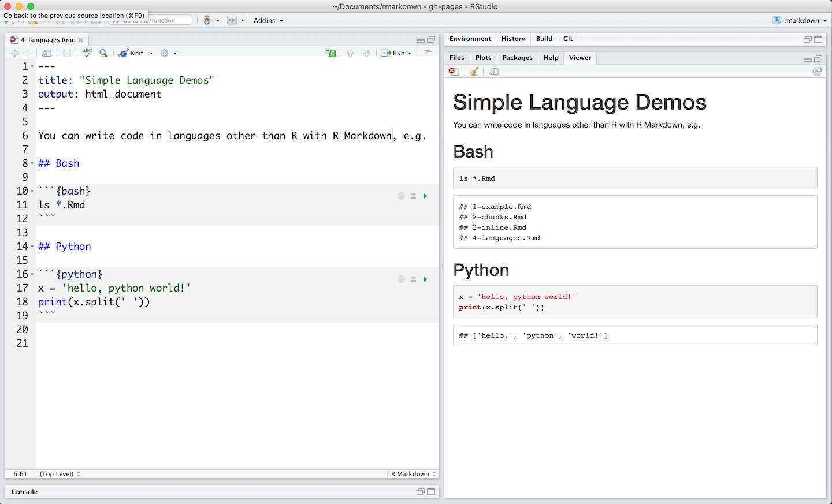Screen dimensions: 832x504
Task: Go to next section with down arrow
Action: 366,53
